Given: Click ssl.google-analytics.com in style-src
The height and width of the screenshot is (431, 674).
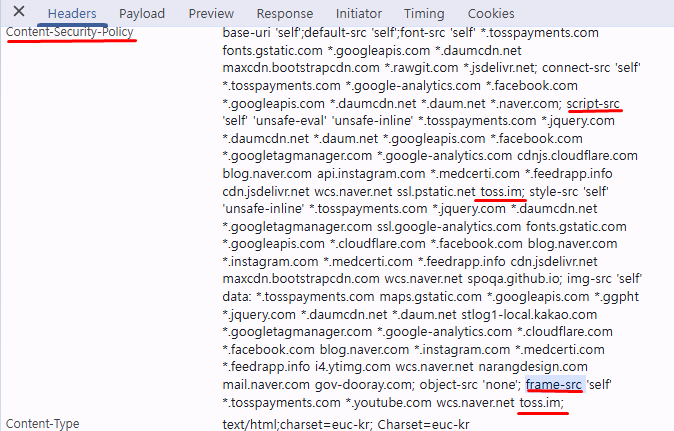Looking at the screenshot, I should click(449, 226).
